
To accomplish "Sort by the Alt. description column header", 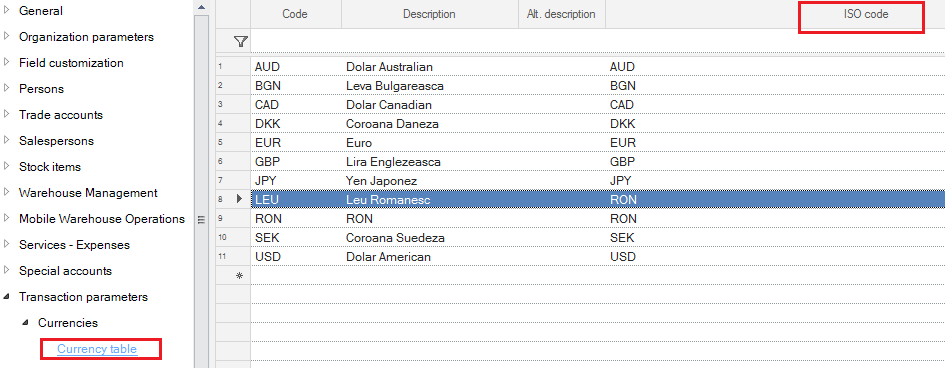I will [562, 14].
